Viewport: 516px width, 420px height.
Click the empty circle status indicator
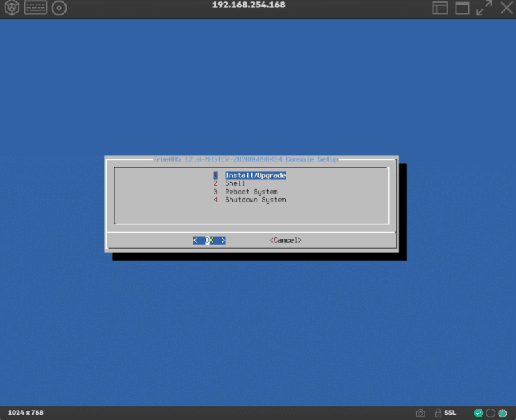tap(490, 413)
